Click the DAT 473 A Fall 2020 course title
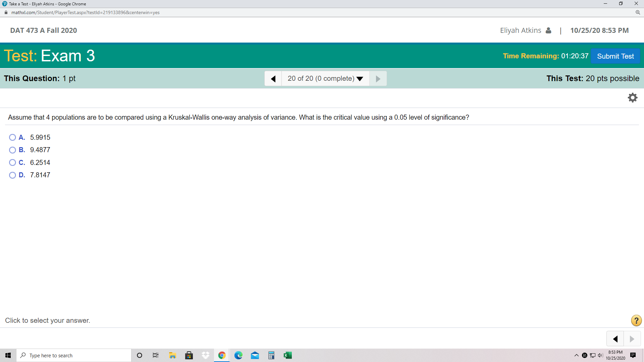This screenshot has width=644, height=362. (43, 30)
